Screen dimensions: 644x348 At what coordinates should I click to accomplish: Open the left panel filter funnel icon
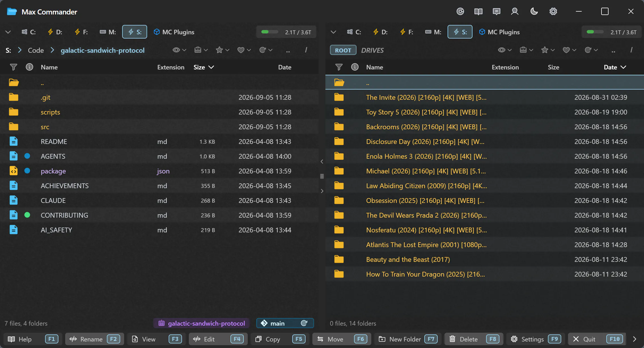[x=13, y=67]
